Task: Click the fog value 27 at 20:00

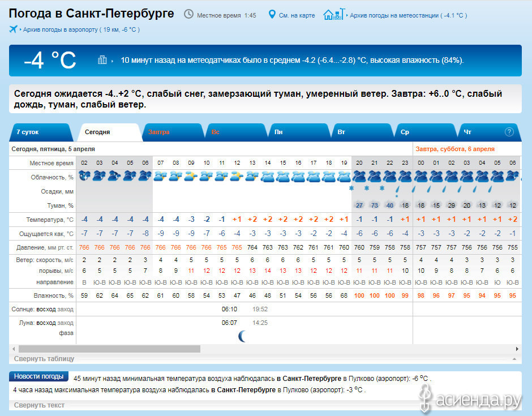Action: [x=359, y=205]
